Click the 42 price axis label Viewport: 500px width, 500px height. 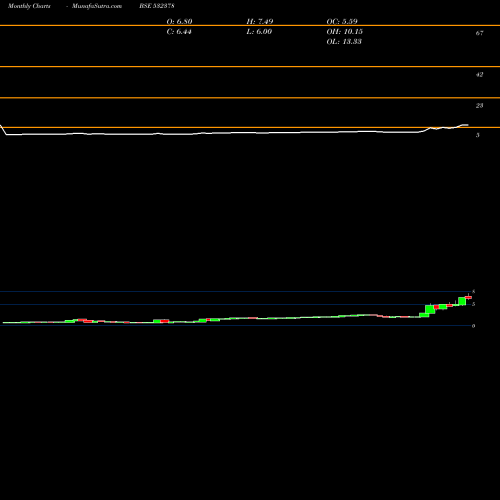pyautogui.click(x=479, y=75)
